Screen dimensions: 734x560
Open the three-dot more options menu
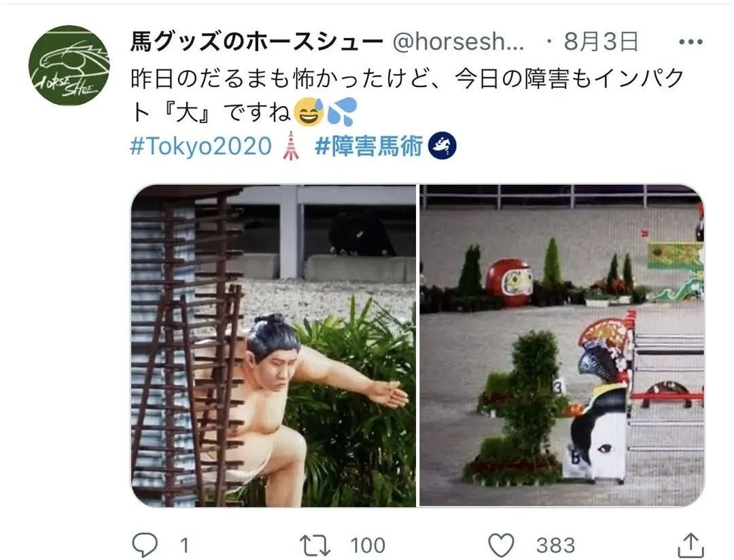691,41
